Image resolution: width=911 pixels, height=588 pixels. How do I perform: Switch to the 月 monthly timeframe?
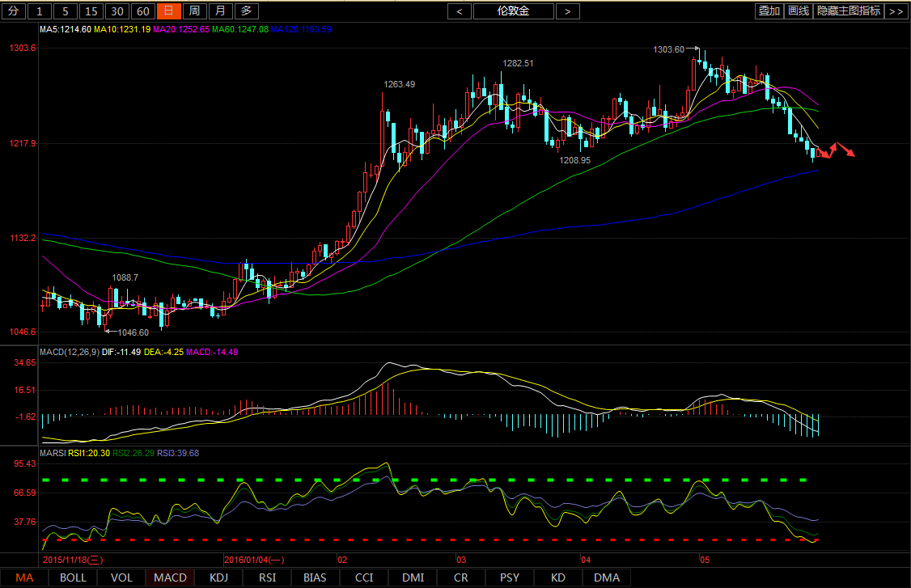tap(221, 11)
